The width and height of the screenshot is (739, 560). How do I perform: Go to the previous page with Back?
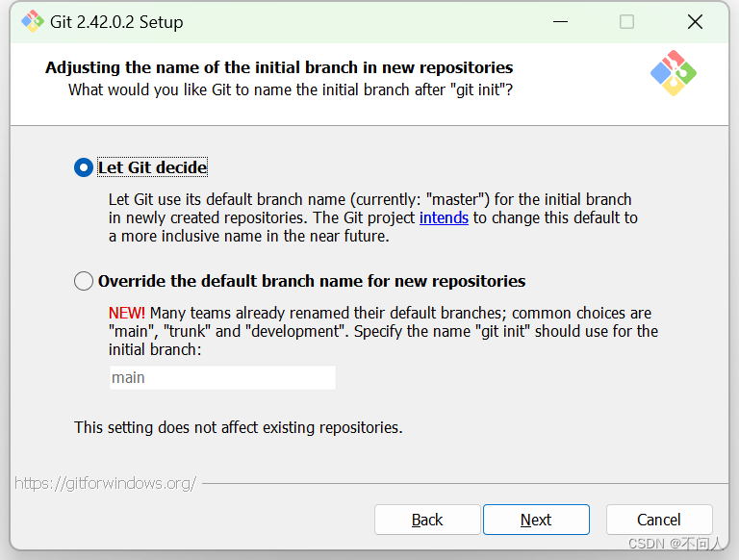[x=427, y=520]
